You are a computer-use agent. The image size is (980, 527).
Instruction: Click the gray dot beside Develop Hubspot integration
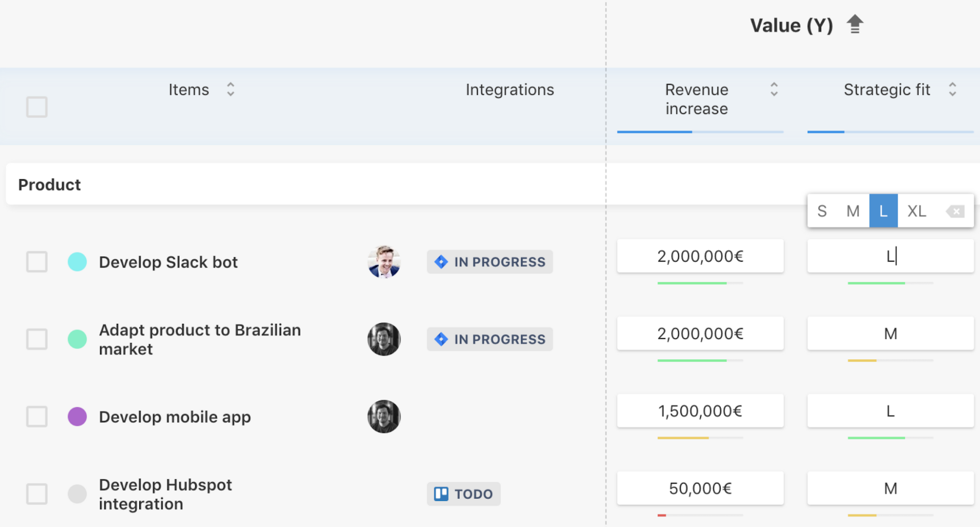[77, 495]
